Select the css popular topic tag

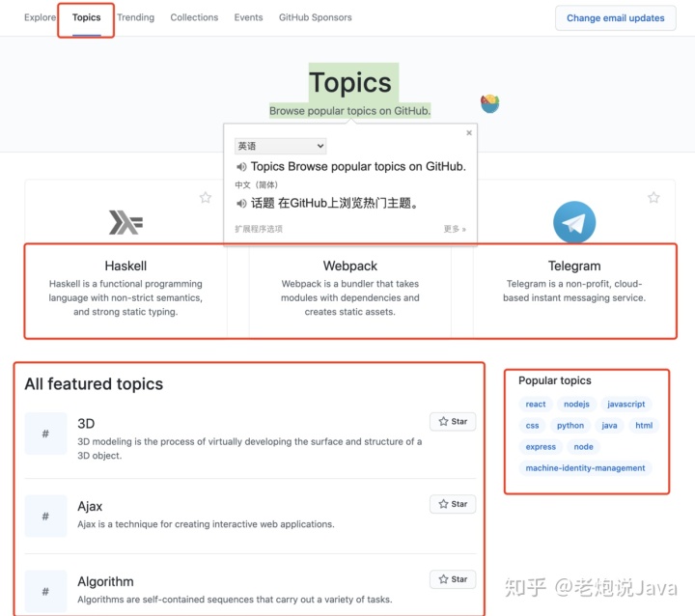(x=532, y=425)
